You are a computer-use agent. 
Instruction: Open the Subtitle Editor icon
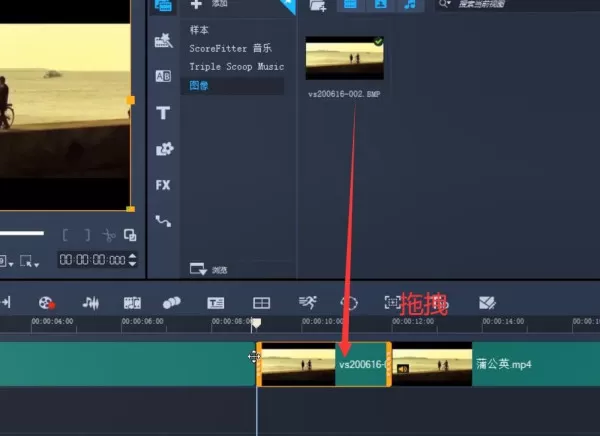pyautogui.click(x=216, y=303)
